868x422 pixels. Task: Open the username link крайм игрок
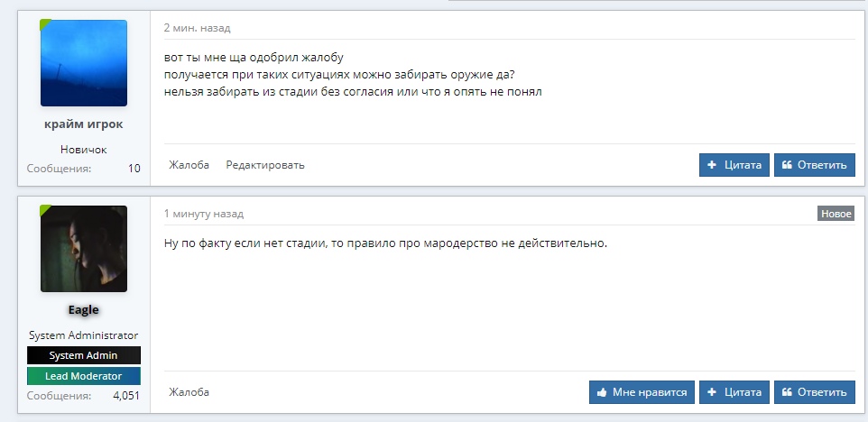tap(83, 124)
